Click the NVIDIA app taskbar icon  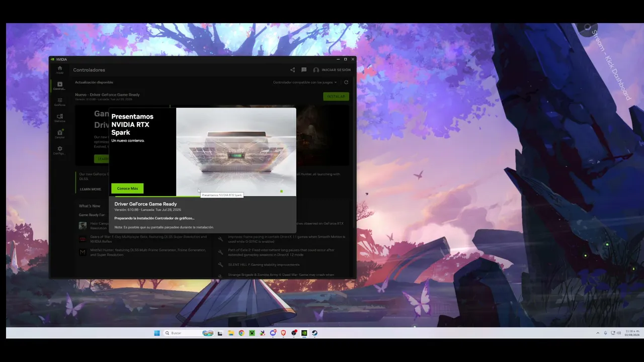click(x=304, y=333)
